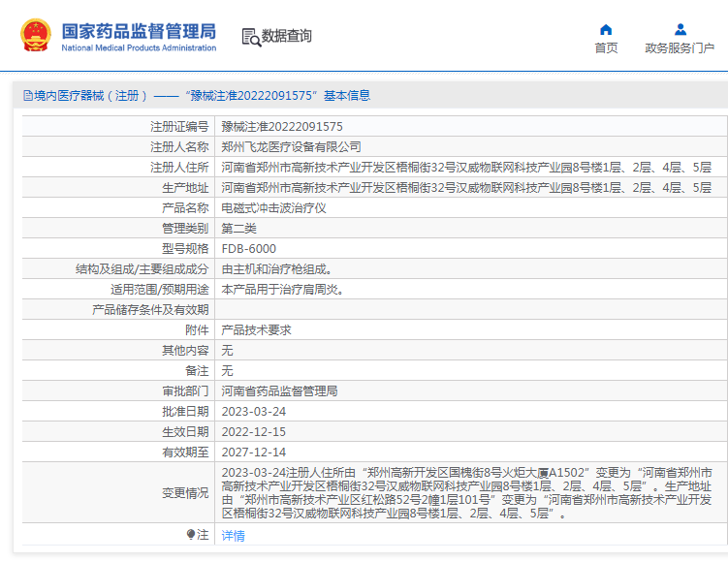Open the government service portal user icon
The height and width of the screenshot is (562, 728).
pos(681,30)
